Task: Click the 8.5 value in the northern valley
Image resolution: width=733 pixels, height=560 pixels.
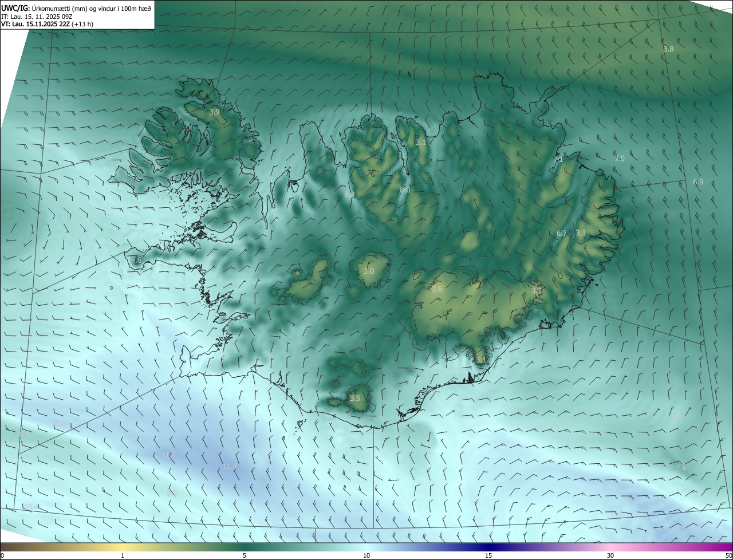Action: tap(349, 195)
